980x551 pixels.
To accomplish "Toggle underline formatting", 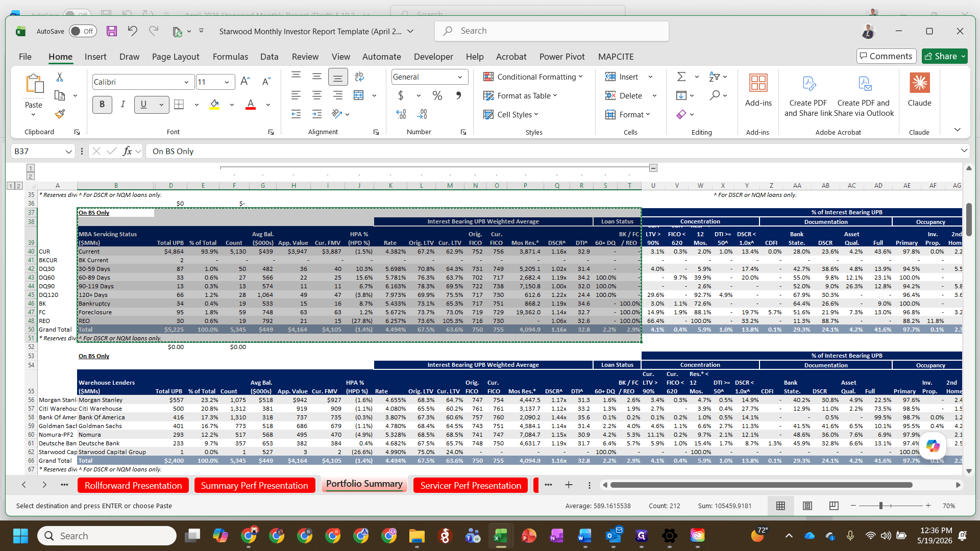I will click(144, 105).
